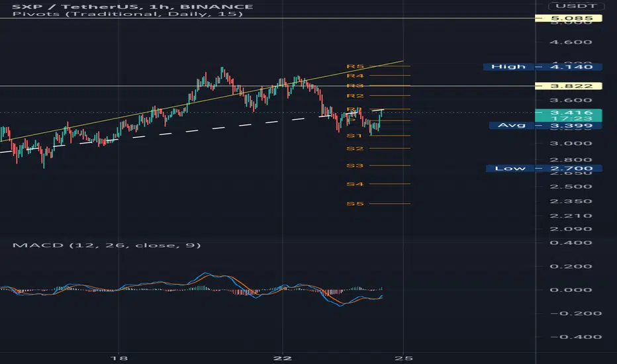Screen dimensions: 617x364
Task: Click the current price 3.416 label
Action: click(x=568, y=115)
